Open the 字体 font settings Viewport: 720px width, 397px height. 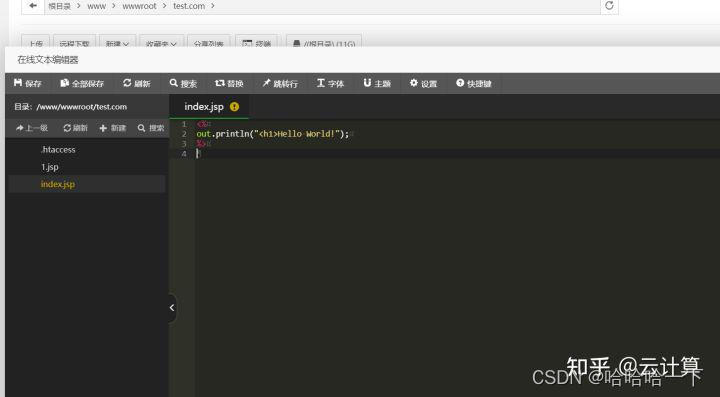coord(330,83)
